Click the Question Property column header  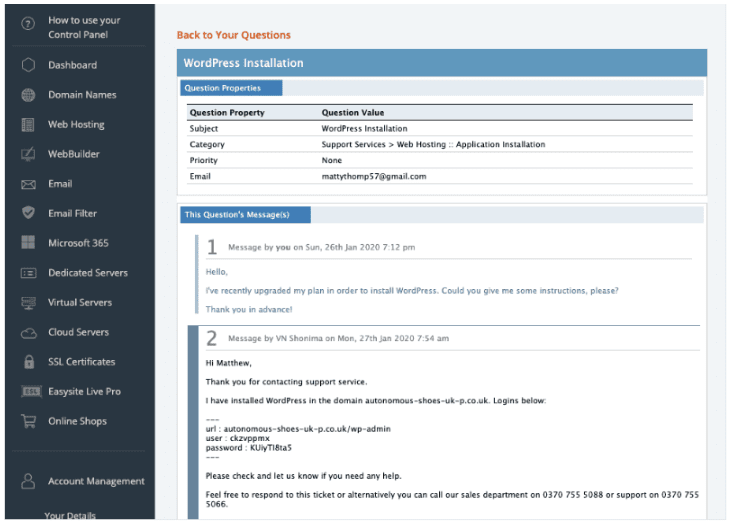pyautogui.click(x=227, y=113)
